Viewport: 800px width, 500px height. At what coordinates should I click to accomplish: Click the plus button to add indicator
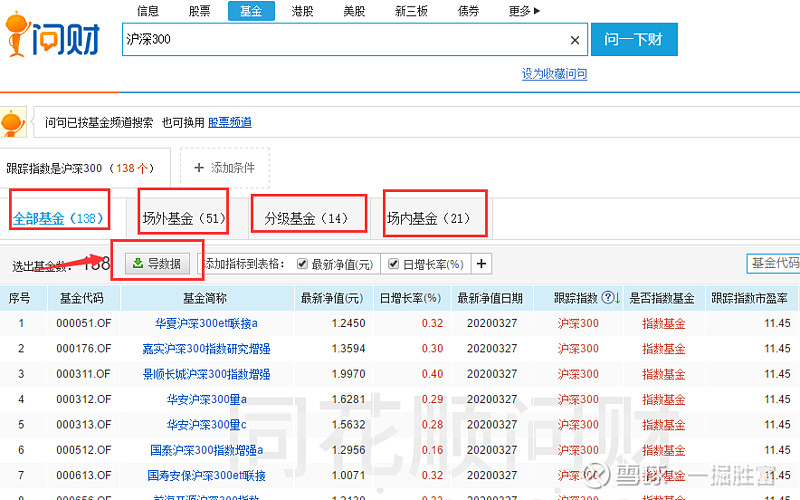(481, 264)
